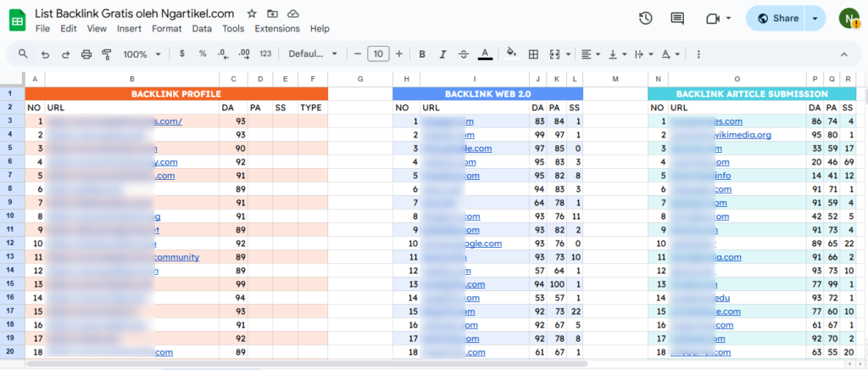Click the Share button

(777, 19)
